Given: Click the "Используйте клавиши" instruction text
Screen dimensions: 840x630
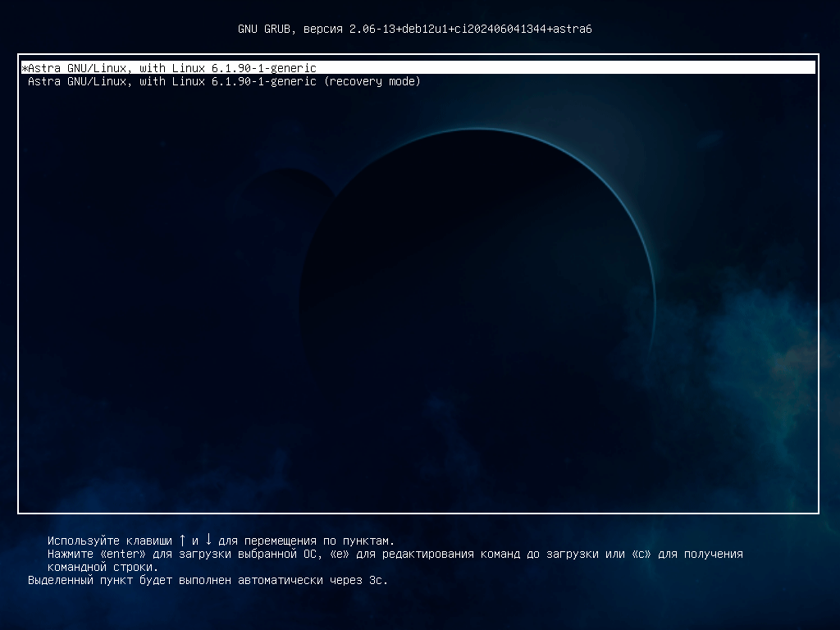Looking at the screenshot, I should [x=109, y=541].
